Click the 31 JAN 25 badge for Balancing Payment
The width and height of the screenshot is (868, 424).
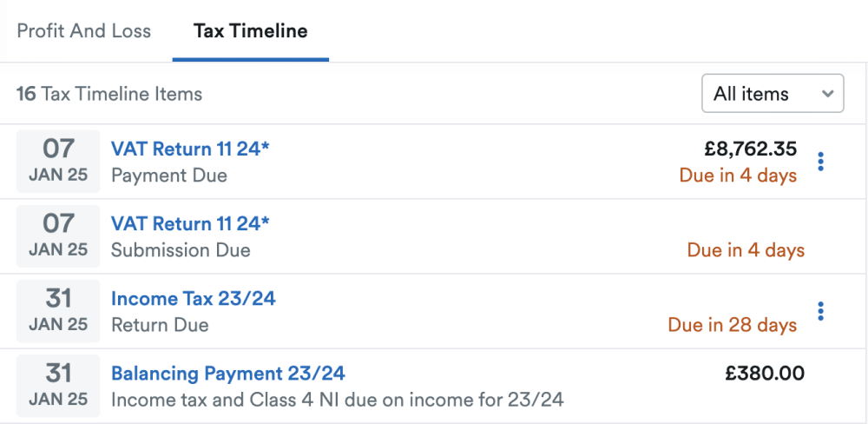click(x=58, y=386)
